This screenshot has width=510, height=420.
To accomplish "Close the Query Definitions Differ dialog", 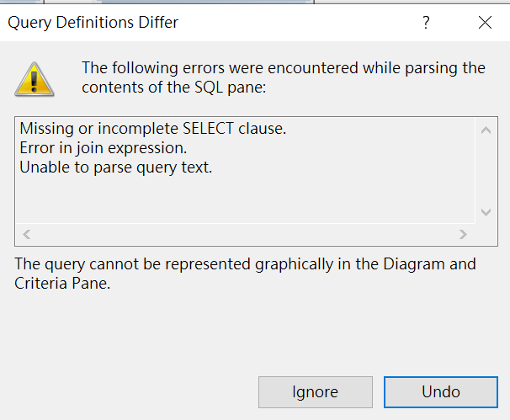I will click(485, 24).
